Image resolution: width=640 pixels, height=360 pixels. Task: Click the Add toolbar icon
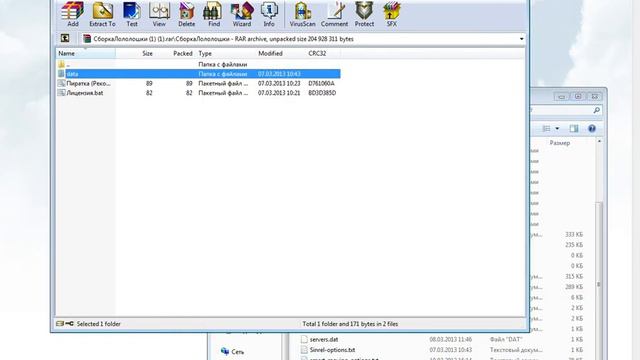point(73,14)
